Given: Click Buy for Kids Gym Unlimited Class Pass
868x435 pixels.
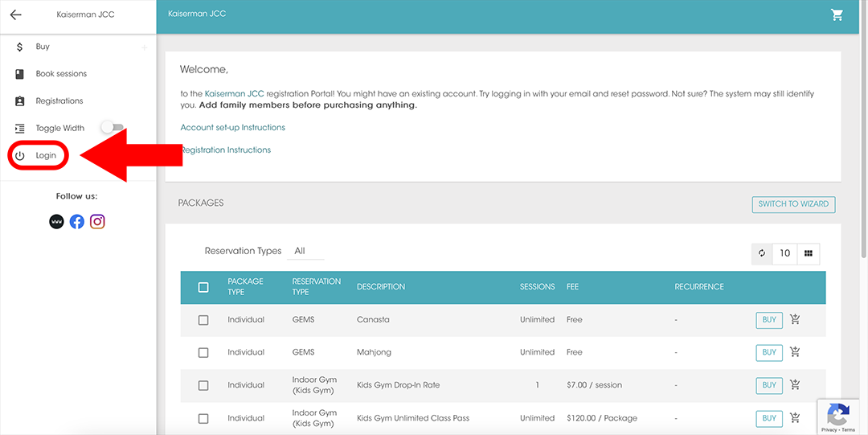Looking at the screenshot, I should coord(769,418).
